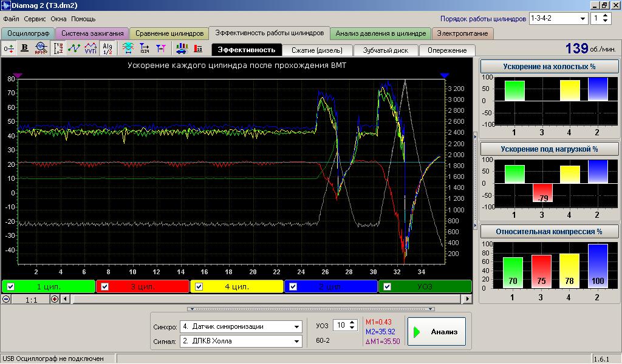Click the graph scrollbar left arrow
622x364 pixels.
point(66,300)
